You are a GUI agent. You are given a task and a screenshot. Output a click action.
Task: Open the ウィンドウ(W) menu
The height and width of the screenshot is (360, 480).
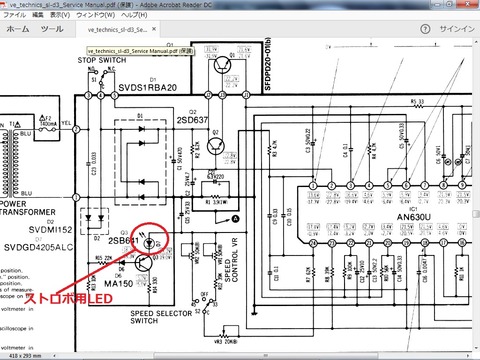[x=95, y=15]
